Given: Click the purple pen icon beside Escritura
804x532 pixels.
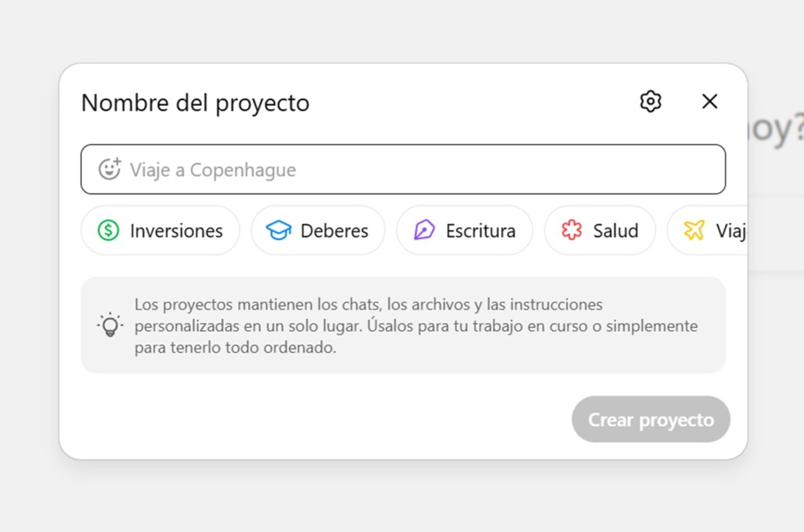Looking at the screenshot, I should pos(424,230).
